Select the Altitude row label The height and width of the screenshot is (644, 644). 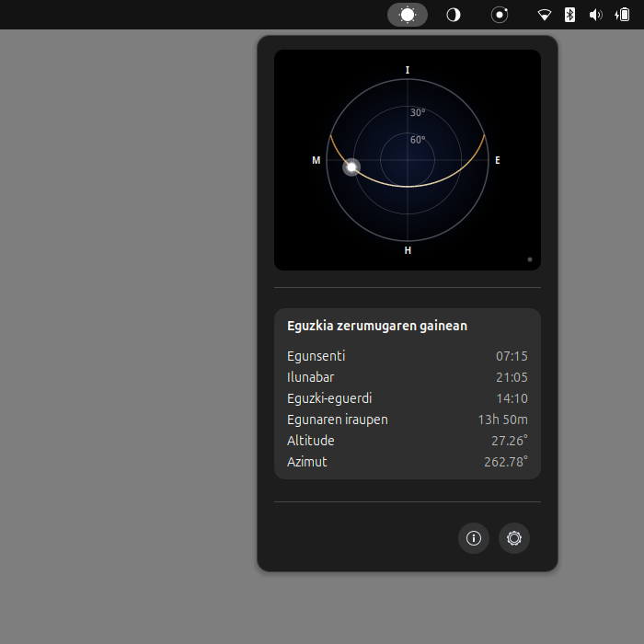pos(311,441)
